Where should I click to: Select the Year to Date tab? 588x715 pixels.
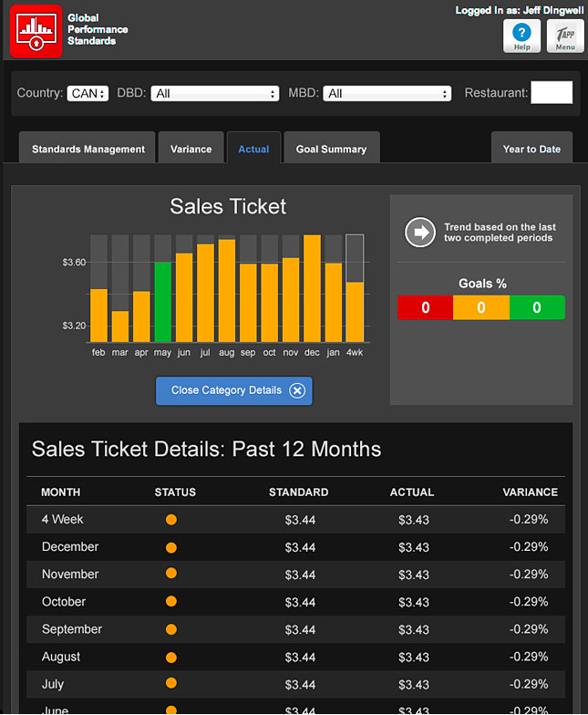531,149
